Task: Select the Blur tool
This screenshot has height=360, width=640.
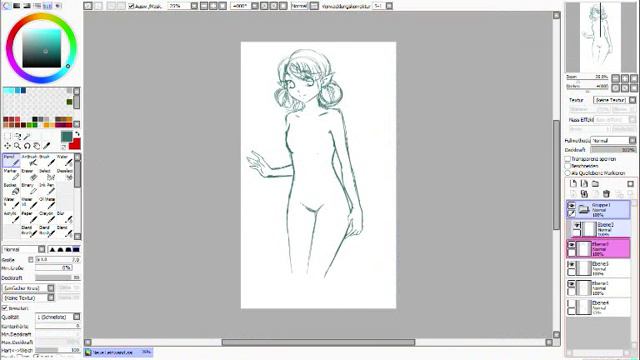Action: pos(64,218)
